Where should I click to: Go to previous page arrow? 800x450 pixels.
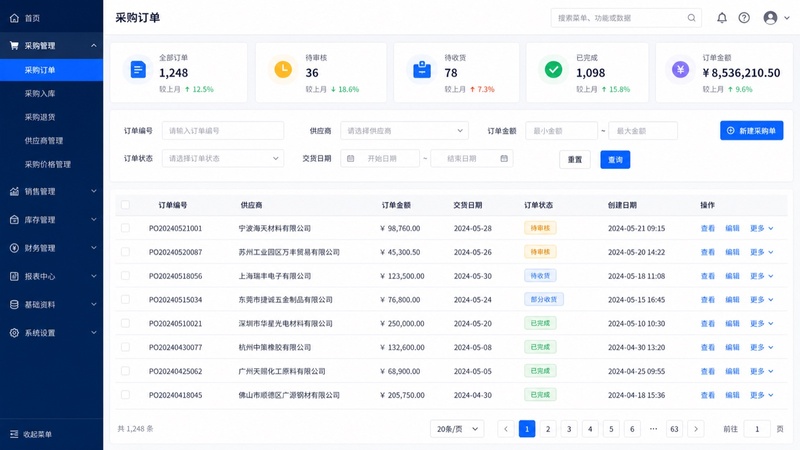(506, 429)
